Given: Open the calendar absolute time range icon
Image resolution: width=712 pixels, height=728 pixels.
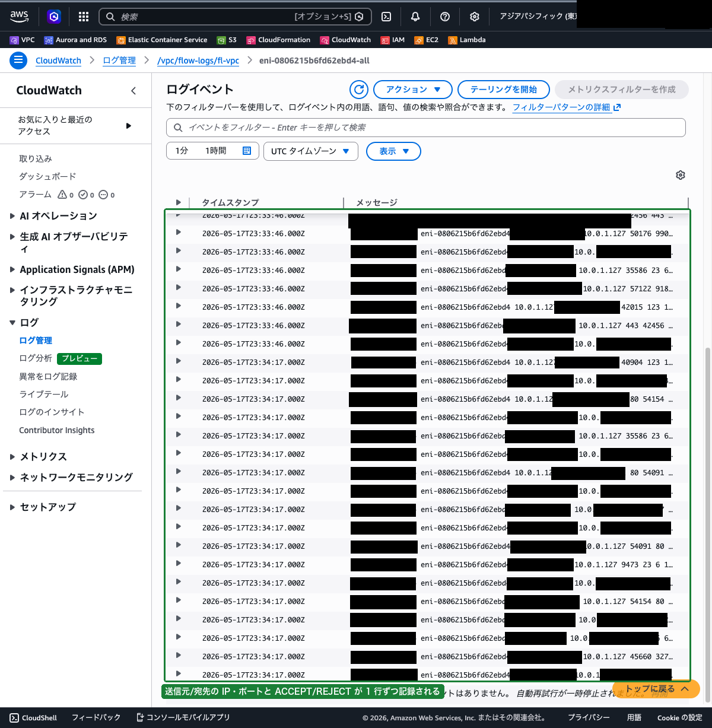Looking at the screenshot, I should (247, 151).
